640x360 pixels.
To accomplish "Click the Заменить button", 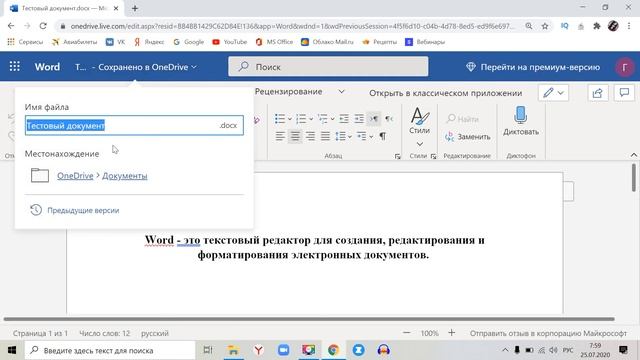I will (x=468, y=136).
